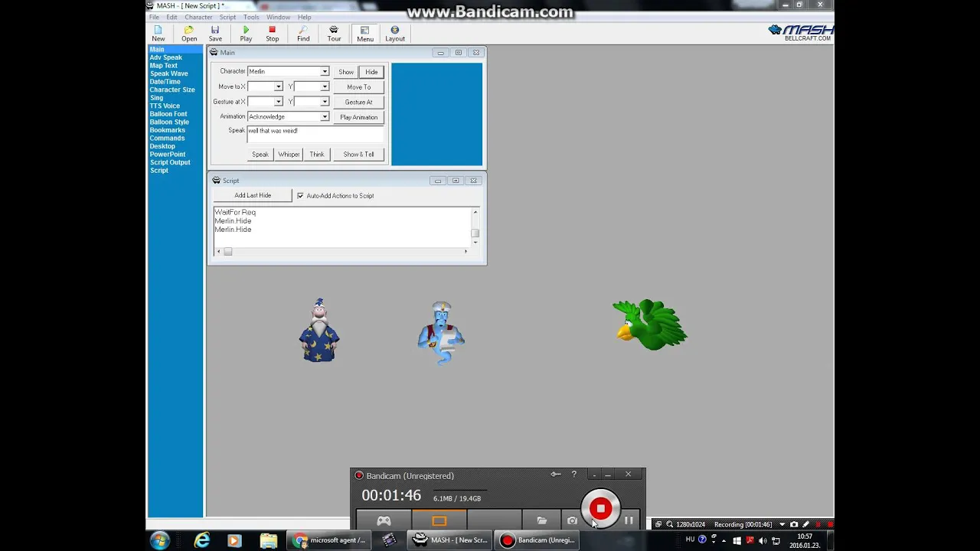Click the script list vertical scrollbar

tap(475, 227)
